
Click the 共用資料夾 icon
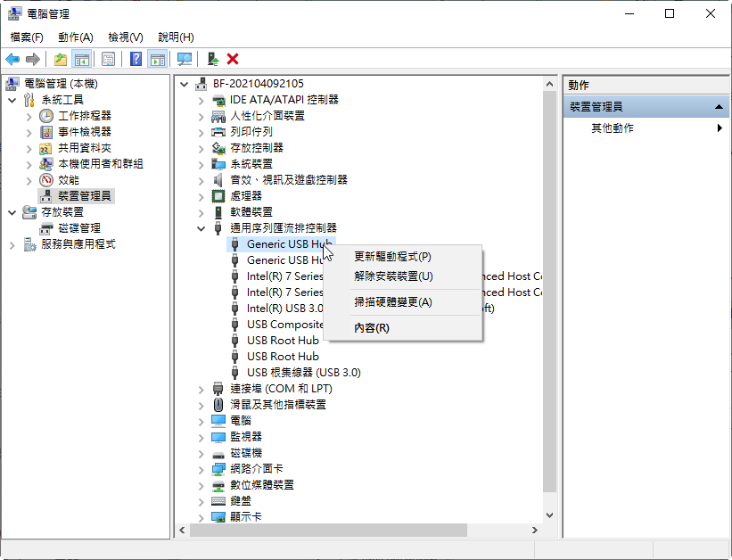(x=46, y=148)
